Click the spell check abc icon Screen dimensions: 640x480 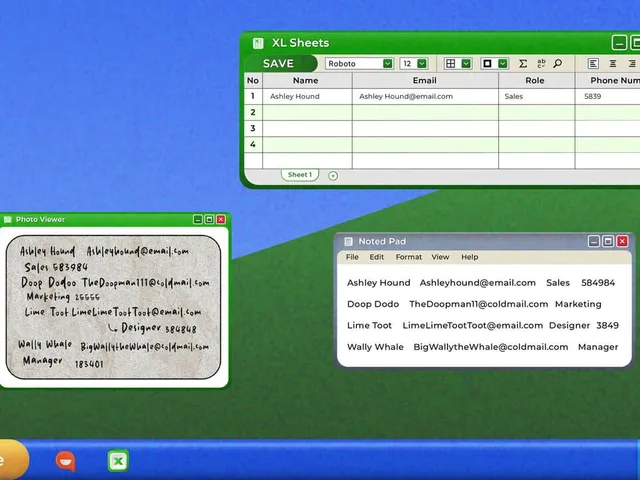click(x=541, y=63)
